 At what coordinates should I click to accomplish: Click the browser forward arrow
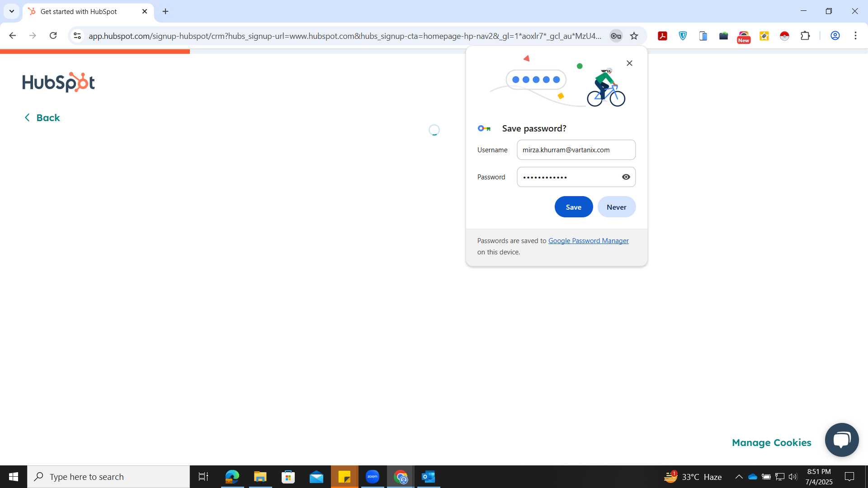[33, 36]
